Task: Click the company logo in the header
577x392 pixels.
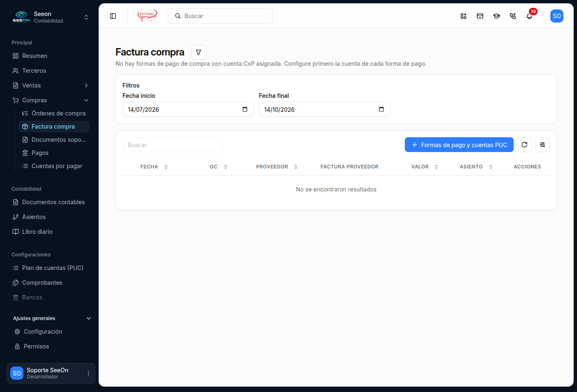Action: pyautogui.click(x=148, y=16)
